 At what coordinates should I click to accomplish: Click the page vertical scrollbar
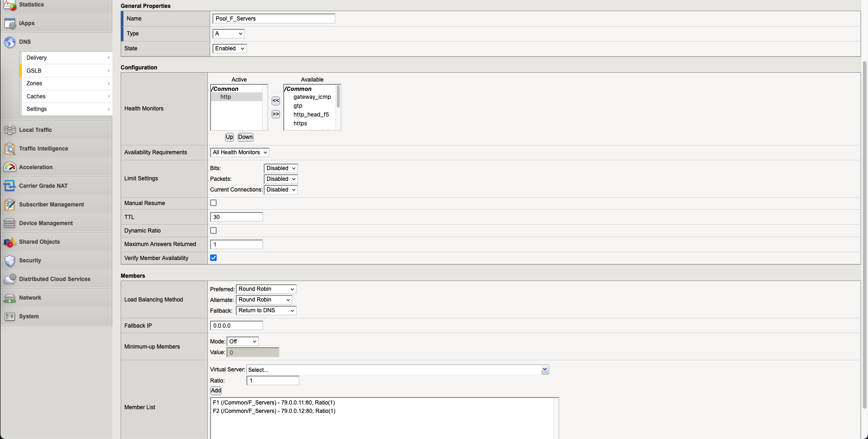pyautogui.click(x=865, y=233)
